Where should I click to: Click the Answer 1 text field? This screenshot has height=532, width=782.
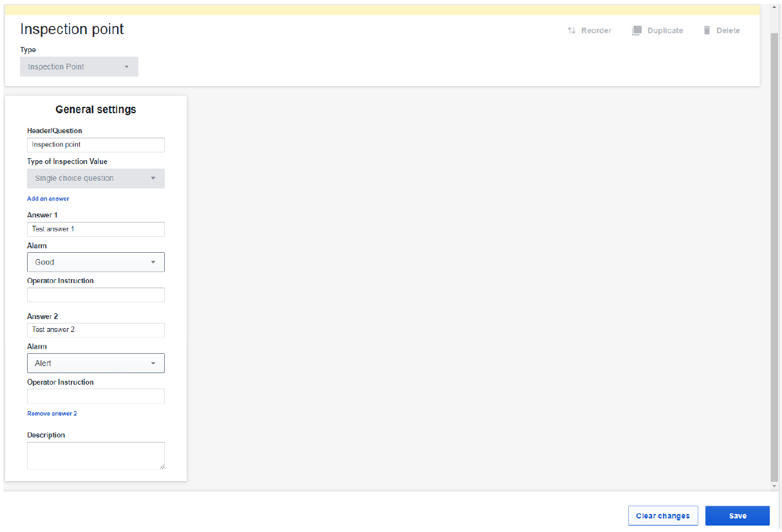(x=96, y=229)
